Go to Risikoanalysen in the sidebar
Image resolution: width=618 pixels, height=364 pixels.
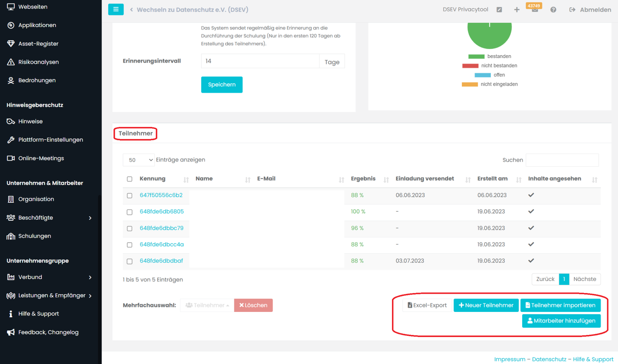coord(38,62)
